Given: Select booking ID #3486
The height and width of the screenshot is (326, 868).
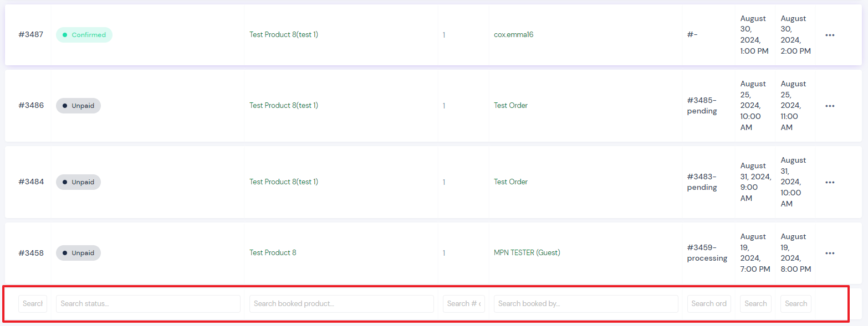Looking at the screenshot, I should (x=30, y=106).
